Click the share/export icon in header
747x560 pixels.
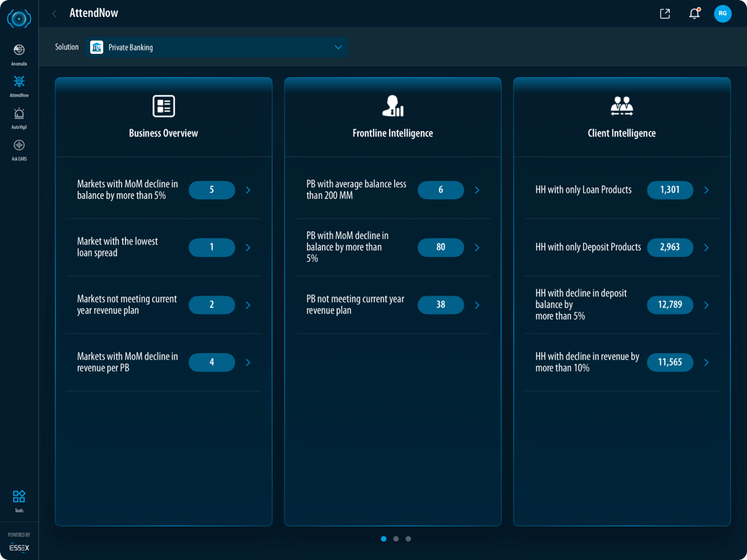pos(664,14)
